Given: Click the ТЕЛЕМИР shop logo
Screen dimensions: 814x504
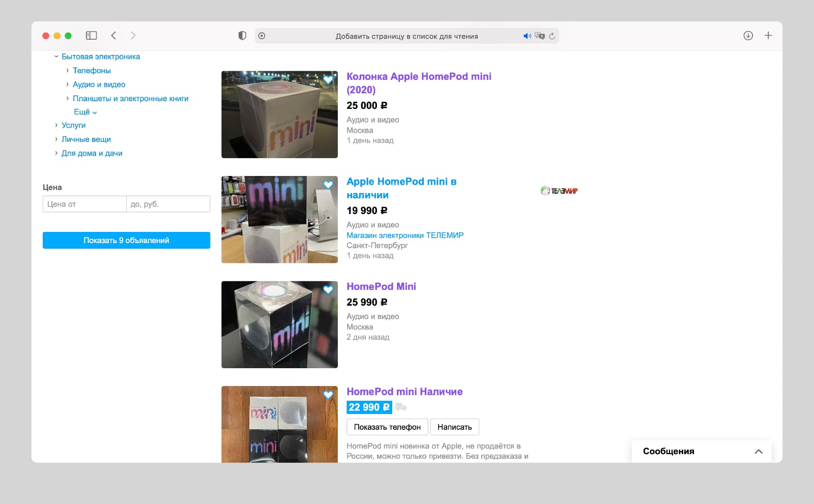Looking at the screenshot, I should 559,191.
